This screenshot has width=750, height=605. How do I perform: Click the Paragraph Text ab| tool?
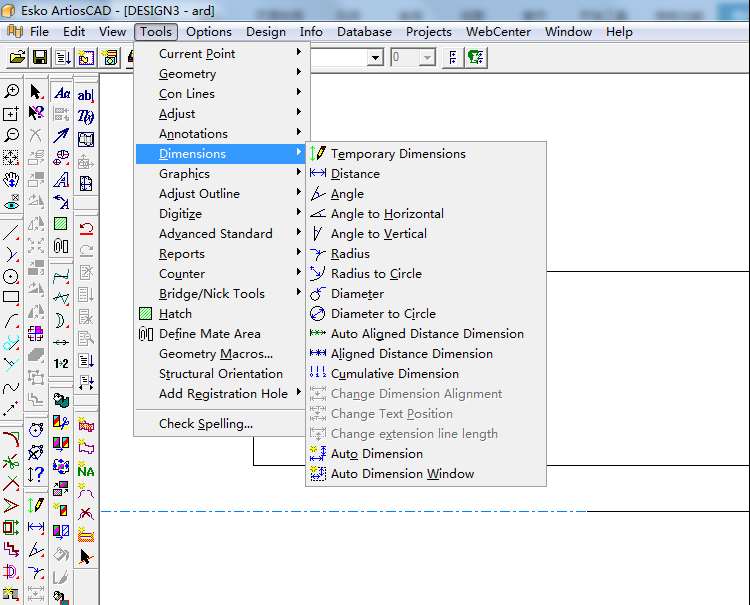(x=86, y=95)
